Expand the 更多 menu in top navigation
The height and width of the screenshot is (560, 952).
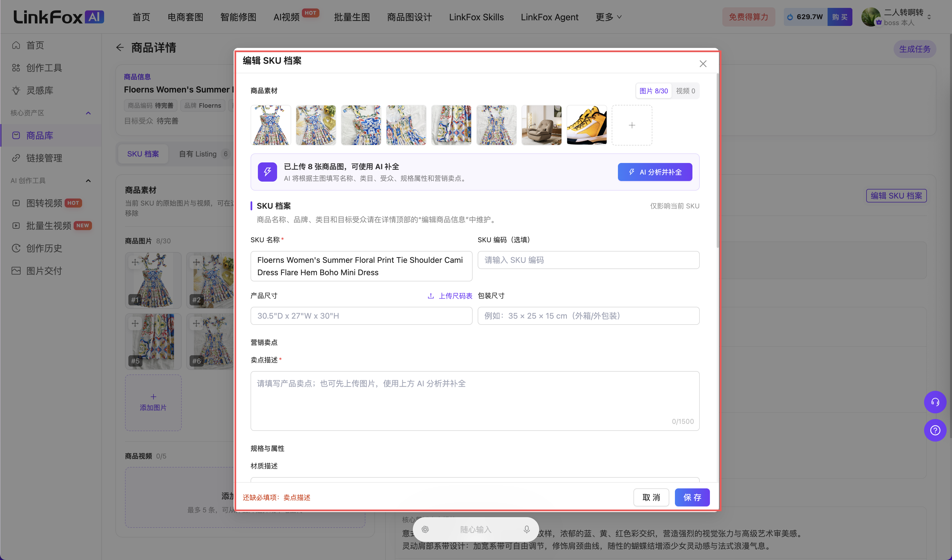pos(608,17)
